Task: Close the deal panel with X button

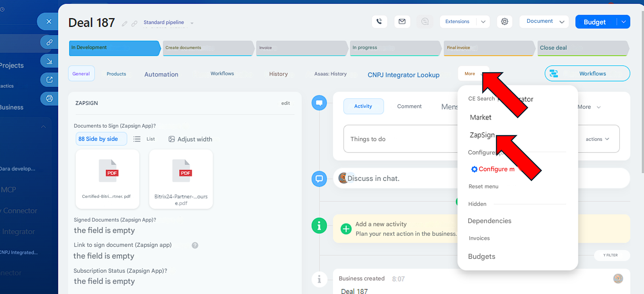Action: click(49, 22)
